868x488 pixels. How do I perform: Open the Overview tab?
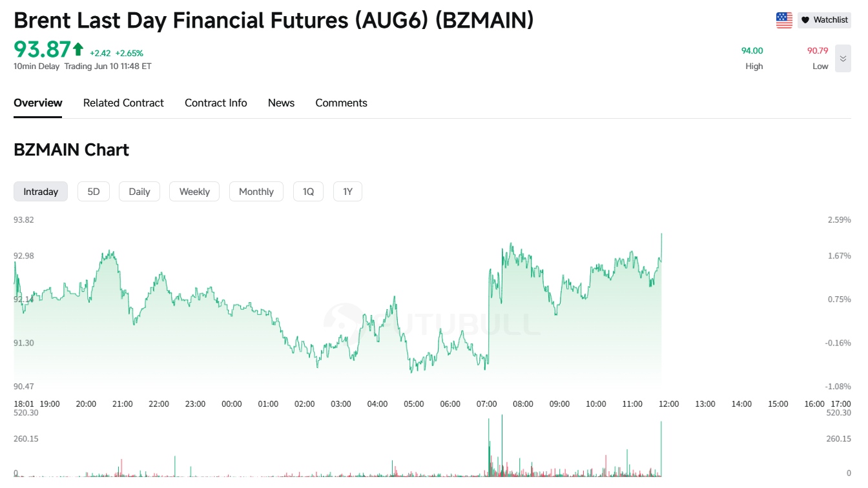(x=38, y=103)
